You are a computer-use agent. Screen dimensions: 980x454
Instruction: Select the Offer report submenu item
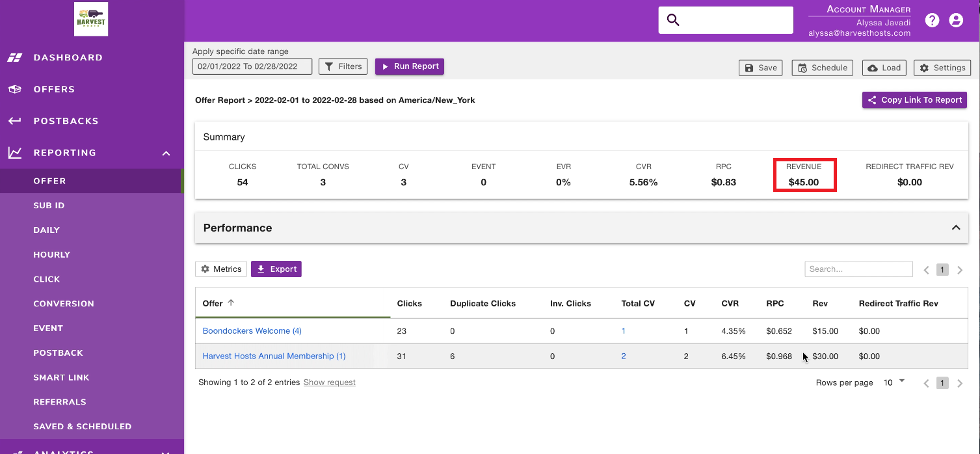(90, 181)
